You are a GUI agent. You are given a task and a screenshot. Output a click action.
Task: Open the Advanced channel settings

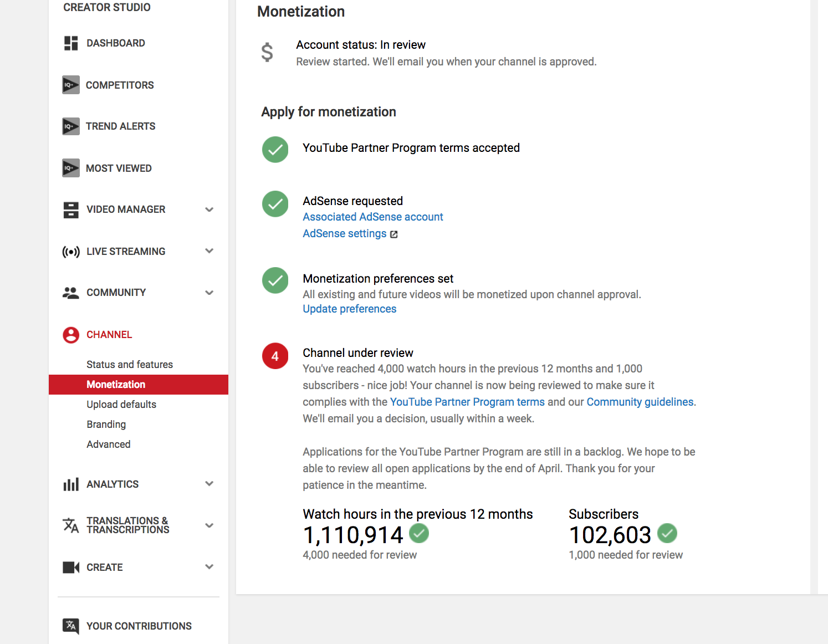coord(109,444)
